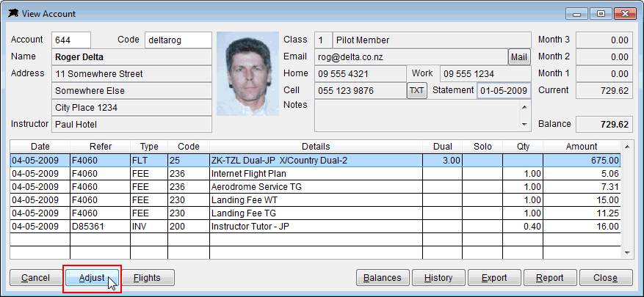Click the Amount column header

coord(582,147)
